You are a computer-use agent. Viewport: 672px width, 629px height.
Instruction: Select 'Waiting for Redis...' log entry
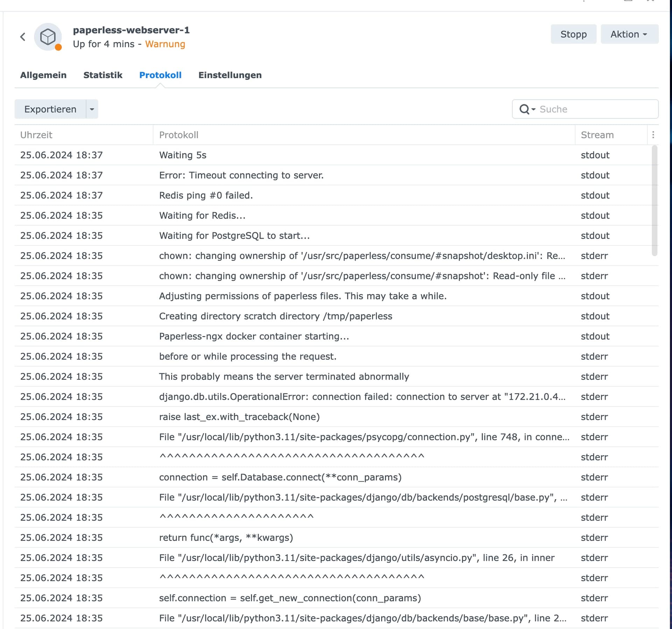click(x=336, y=215)
